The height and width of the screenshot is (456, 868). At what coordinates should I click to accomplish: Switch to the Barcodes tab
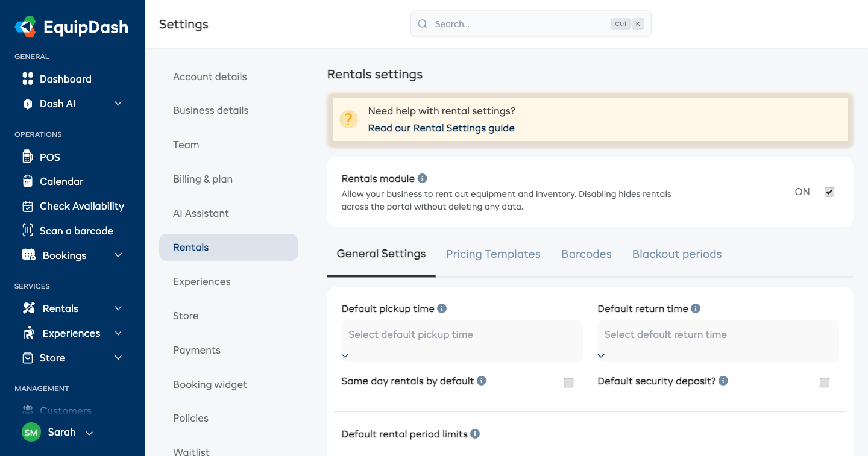[x=587, y=254]
